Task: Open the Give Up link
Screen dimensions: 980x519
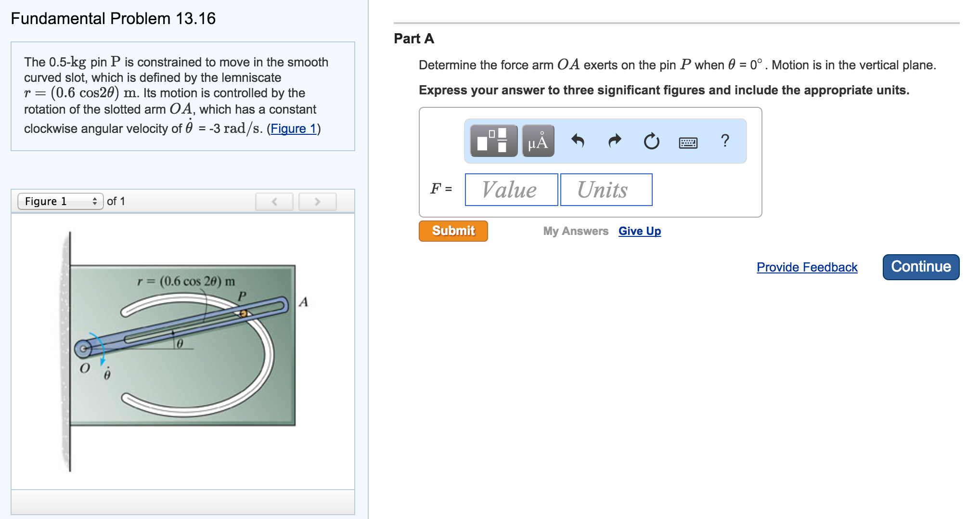Action: pos(640,231)
